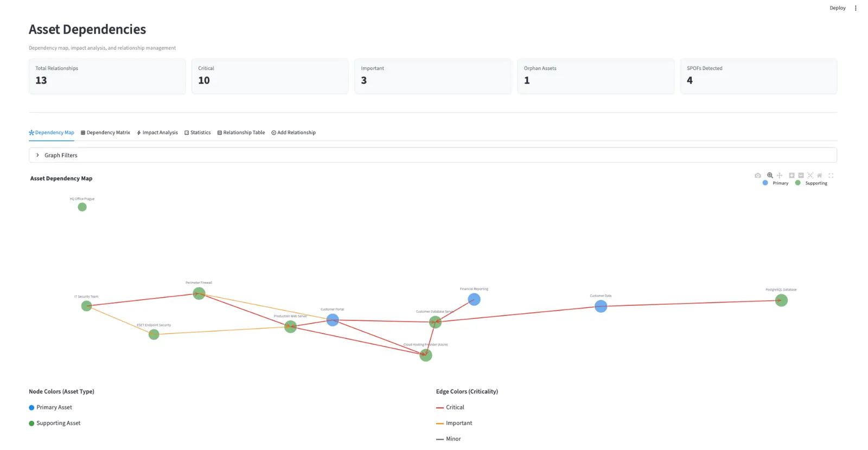Image resolution: width=868 pixels, height=450 pixels.
Task: Click the Critical red edge legend entry
Action: 450,407
